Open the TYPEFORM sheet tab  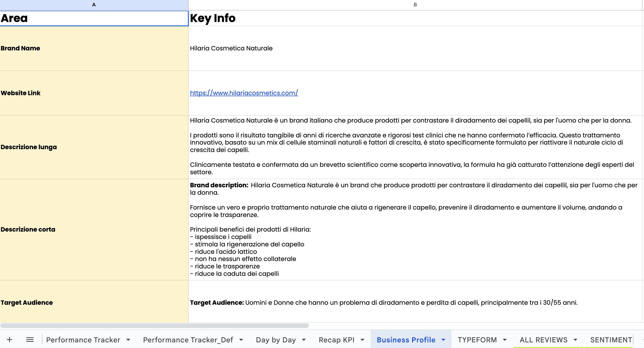point(477,340)
